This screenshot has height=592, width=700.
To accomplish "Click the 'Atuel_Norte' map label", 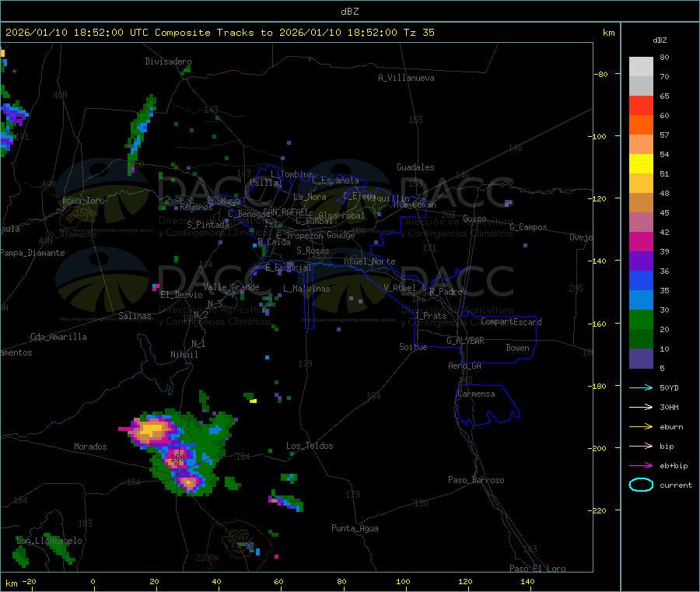I will point(369,261).
